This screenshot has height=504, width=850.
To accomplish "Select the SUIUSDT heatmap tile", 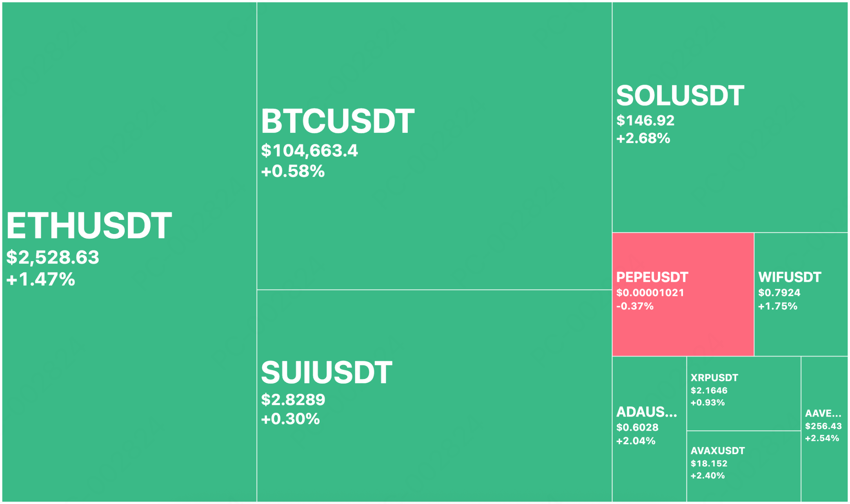I will click(x=434, y=396).
